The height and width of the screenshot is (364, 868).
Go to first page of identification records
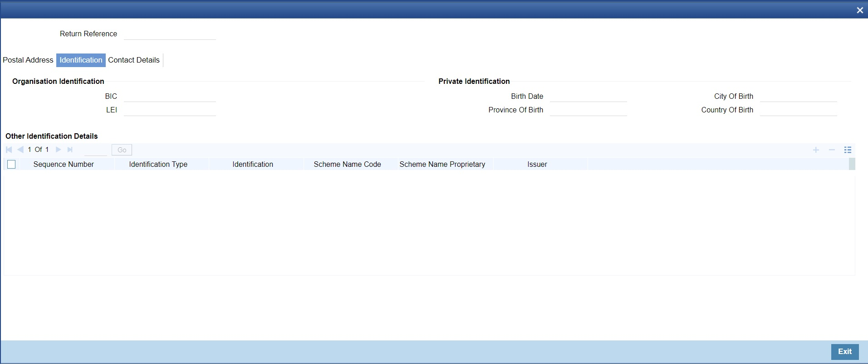[9, 150]
